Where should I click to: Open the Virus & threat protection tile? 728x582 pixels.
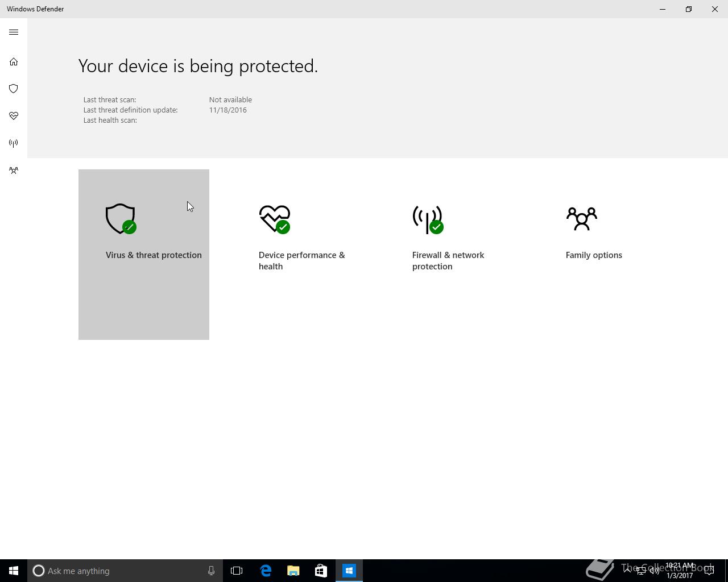144,255
